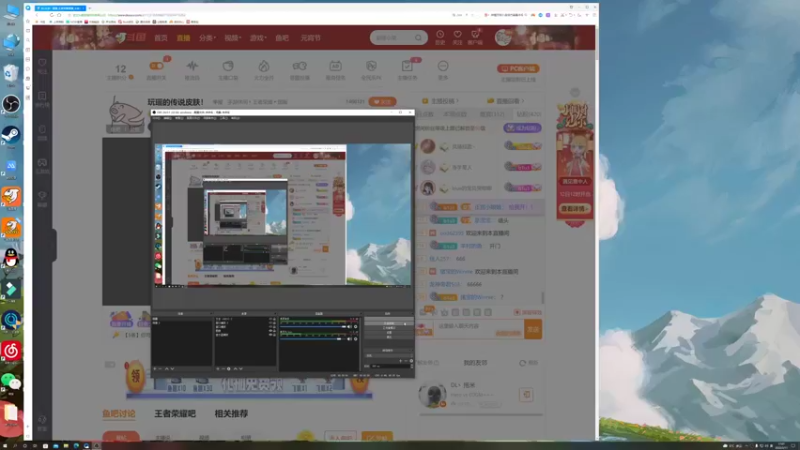Click the orange follow button beside the room title
This screenshot has width=800, height=450.
382,102
